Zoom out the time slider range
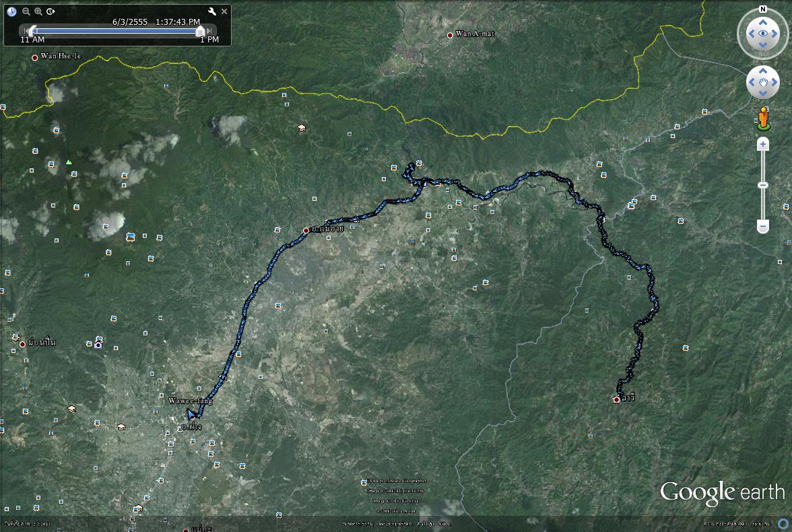 [x=26, y=11]
